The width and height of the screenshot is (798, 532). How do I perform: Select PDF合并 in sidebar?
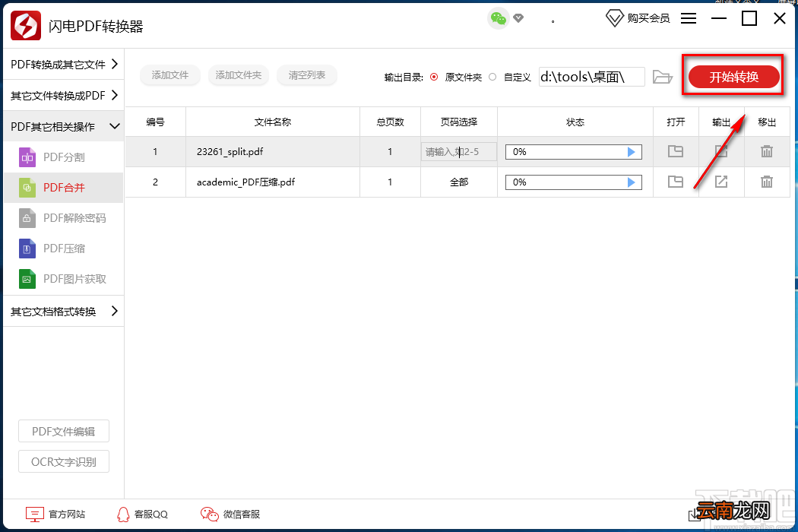click(x=64, y=188)
